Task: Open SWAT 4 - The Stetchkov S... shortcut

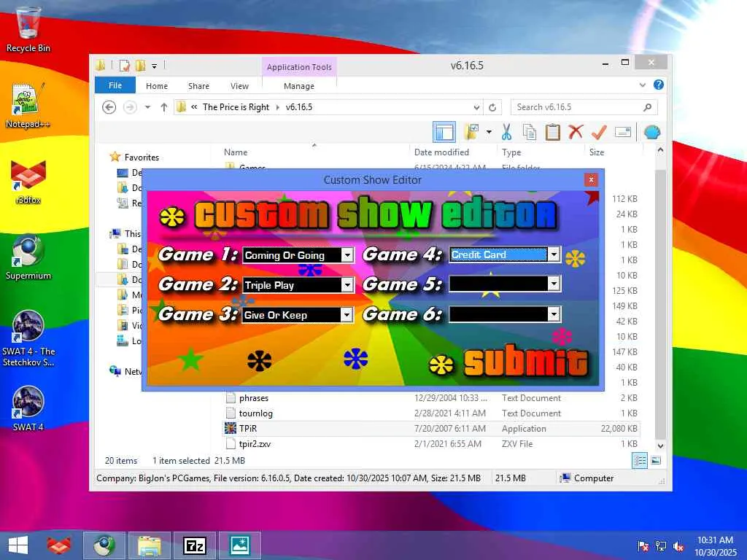Action: click(28, 338)
